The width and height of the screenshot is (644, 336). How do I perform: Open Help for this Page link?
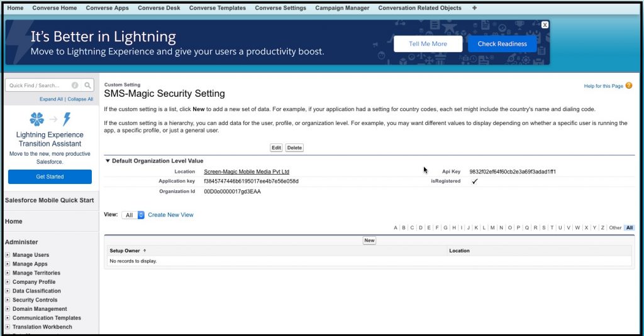coord(603,86)
